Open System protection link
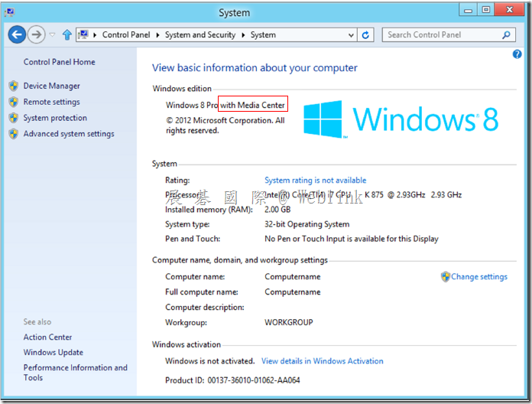 click(x=55, y=118)
